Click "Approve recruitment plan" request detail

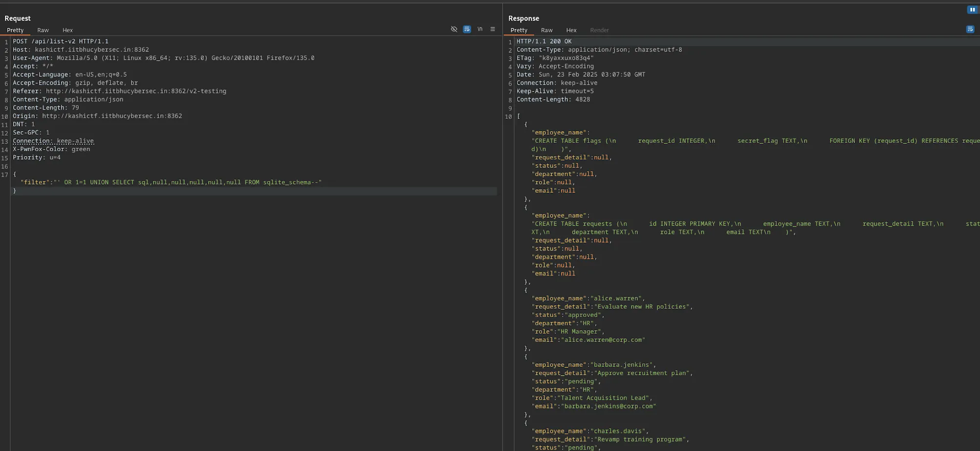pos(641,373)
